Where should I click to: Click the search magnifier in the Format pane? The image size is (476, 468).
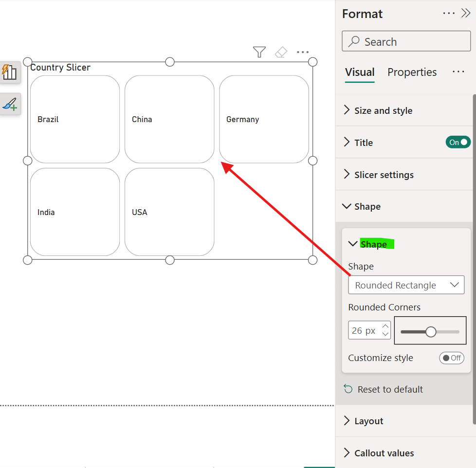354,41
